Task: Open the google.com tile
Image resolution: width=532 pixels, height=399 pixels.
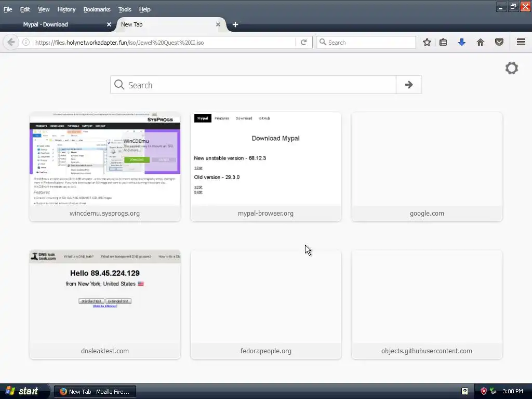Action: click(x=427, y=167)
